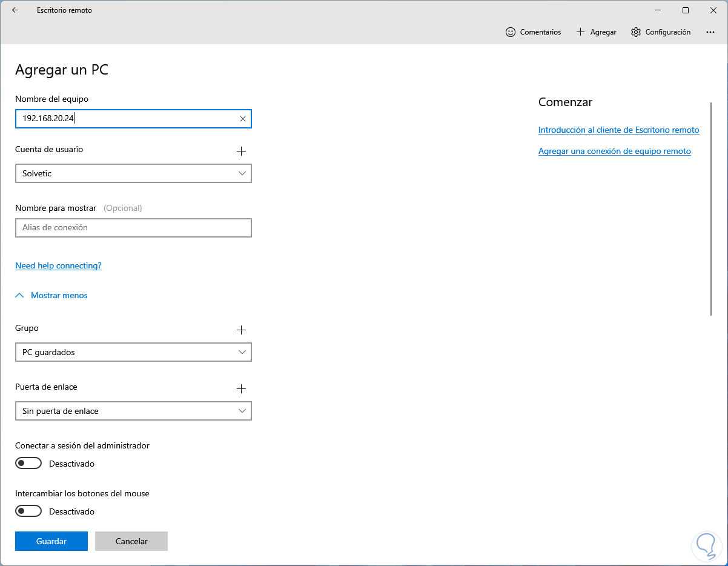Enable Conectar a sesión del administrador toggle

[x=28, y=464]
